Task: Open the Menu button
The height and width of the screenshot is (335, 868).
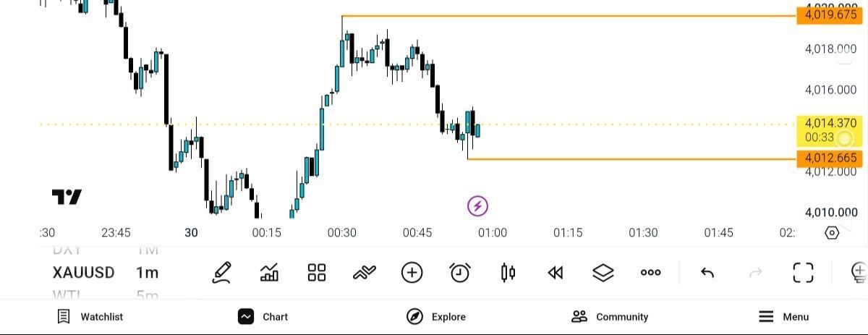Action: [x=783, y=317]
